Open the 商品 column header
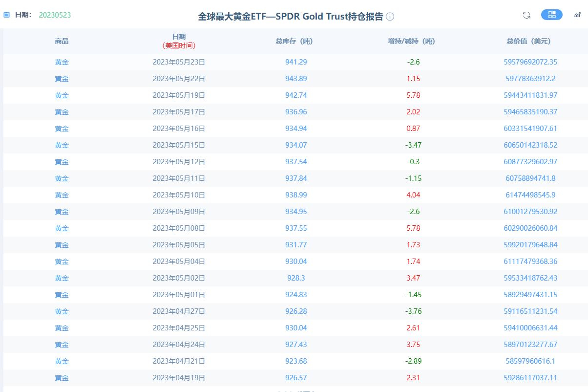This screenshot has height=392, width=588. pyautogui.click(x=62, y=41)
